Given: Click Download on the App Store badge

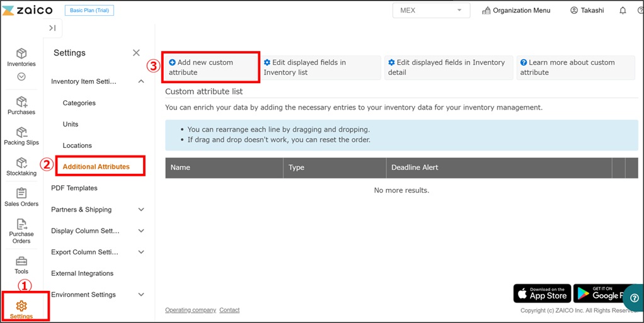Looking at the screenshot, I should click(x=542, y=293).
